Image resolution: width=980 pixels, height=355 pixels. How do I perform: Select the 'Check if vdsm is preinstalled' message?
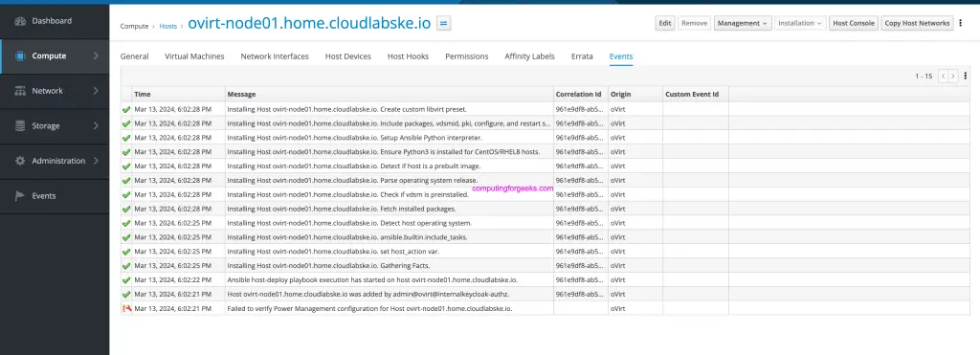point(347,195)
